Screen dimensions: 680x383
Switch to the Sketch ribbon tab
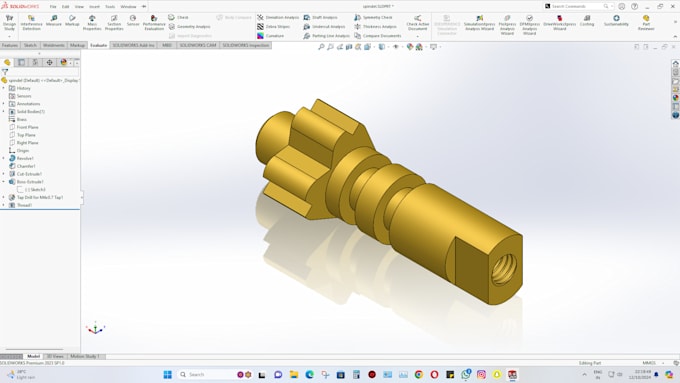[30, 45]
